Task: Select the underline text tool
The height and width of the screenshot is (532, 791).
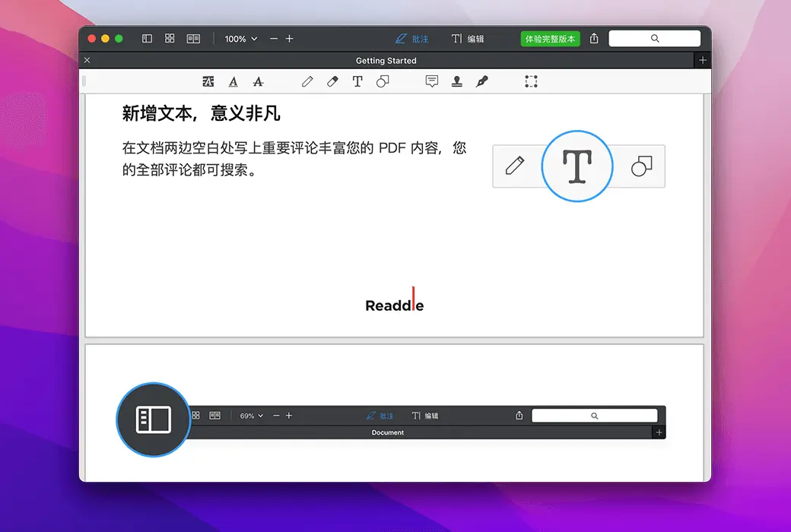Action: pos(233,81)
